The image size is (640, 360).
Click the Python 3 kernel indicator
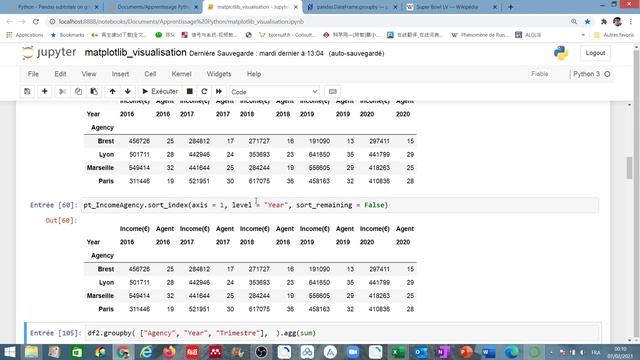pos(591,74)
